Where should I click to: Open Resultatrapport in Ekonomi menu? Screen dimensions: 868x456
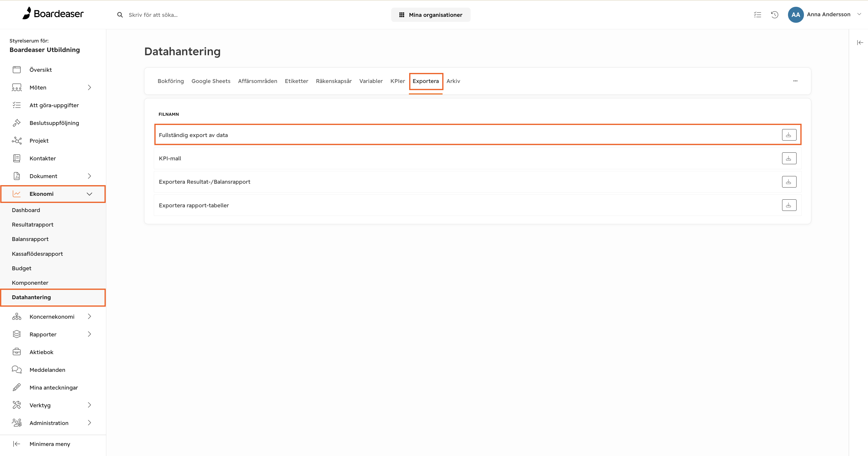33,224
